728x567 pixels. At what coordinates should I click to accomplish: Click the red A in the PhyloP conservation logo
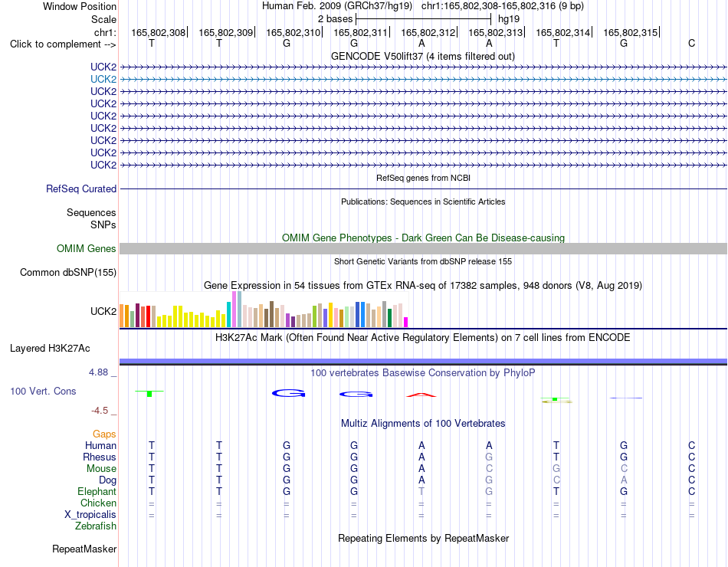click(421, 395)
